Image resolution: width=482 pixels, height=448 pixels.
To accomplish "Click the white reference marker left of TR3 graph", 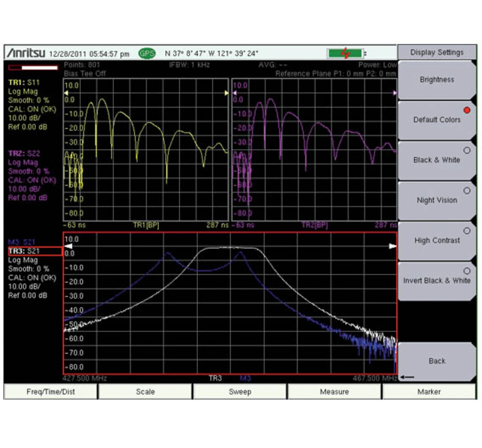I will [68, 246].
